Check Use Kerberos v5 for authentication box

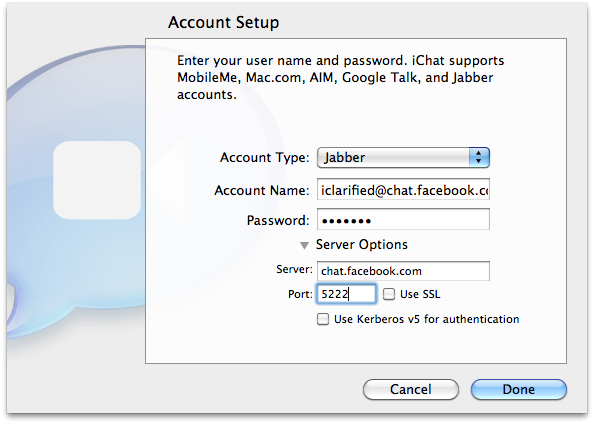pos(323,319)
